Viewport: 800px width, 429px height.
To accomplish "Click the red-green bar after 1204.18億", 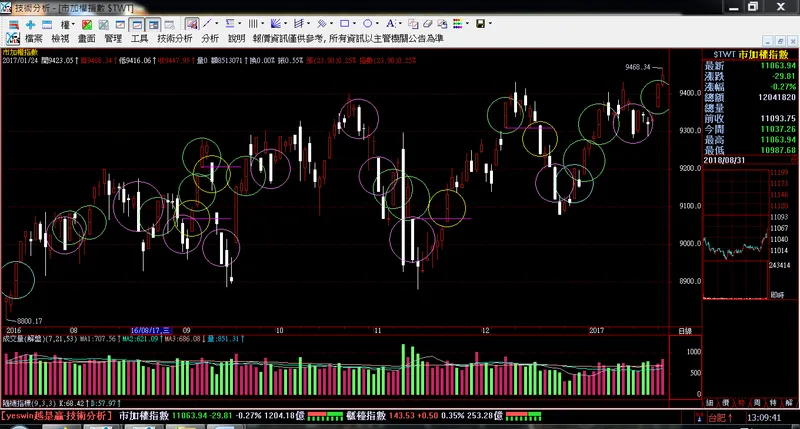I will (325, 416).
